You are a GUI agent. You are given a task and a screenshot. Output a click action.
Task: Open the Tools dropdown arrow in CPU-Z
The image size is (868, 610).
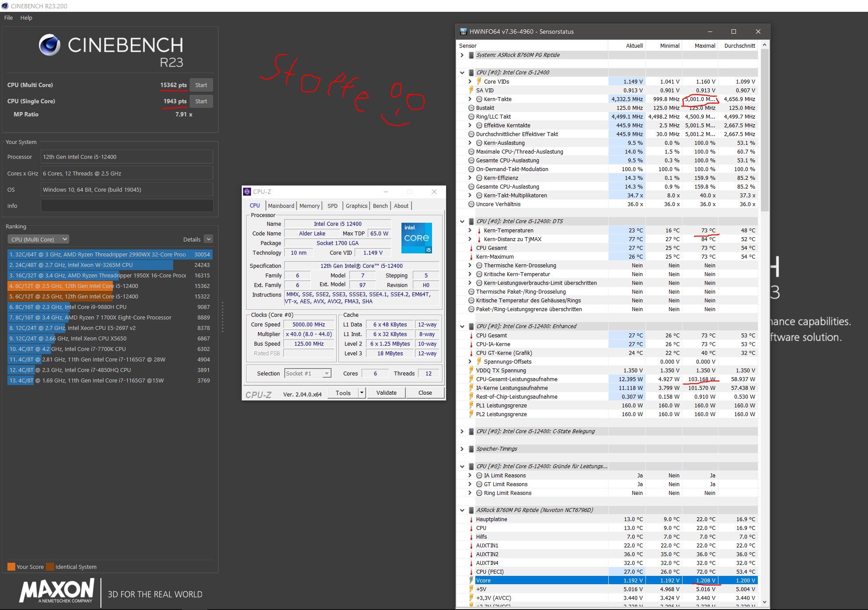tap(362, 393)
